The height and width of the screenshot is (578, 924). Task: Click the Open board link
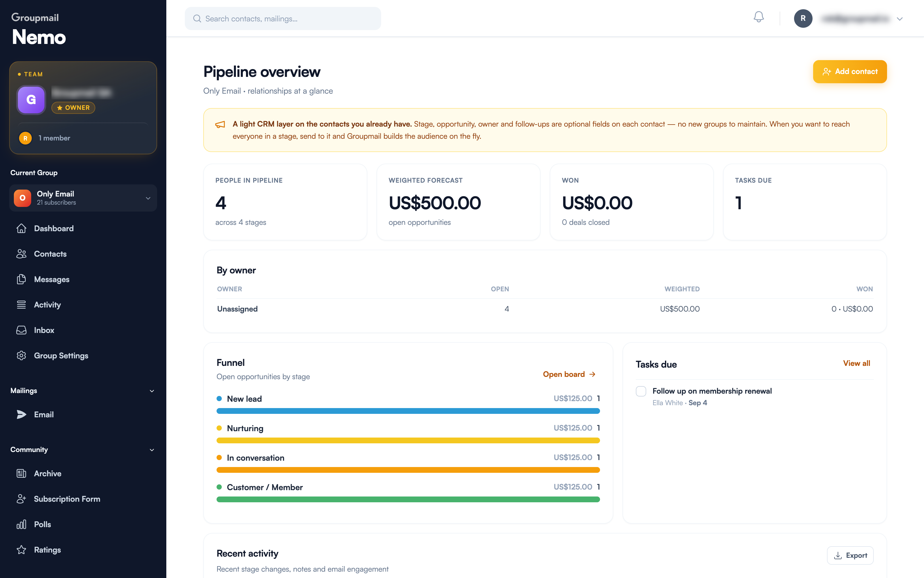pyautogui.click(x=569, y=374)
